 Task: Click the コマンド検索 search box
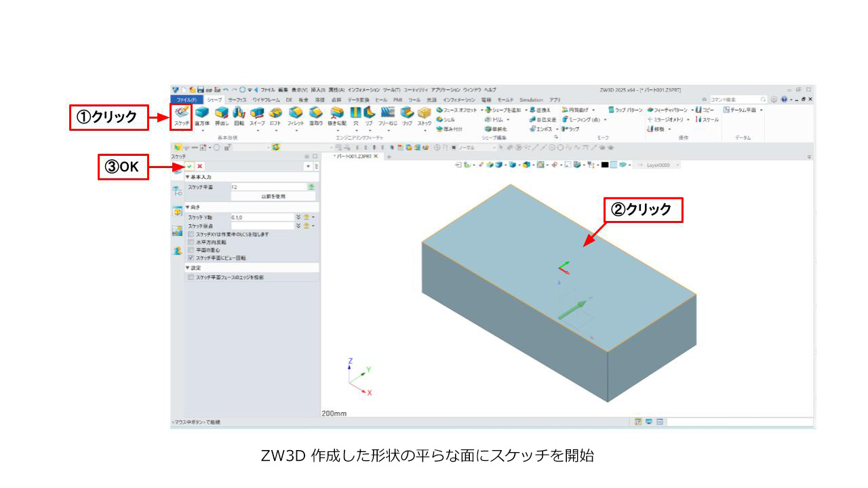[738, 100]
